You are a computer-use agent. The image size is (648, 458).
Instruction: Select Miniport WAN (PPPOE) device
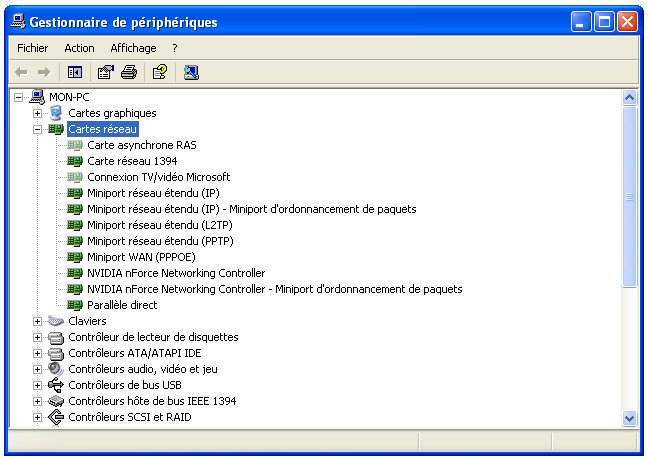click(x=147, y=257)
